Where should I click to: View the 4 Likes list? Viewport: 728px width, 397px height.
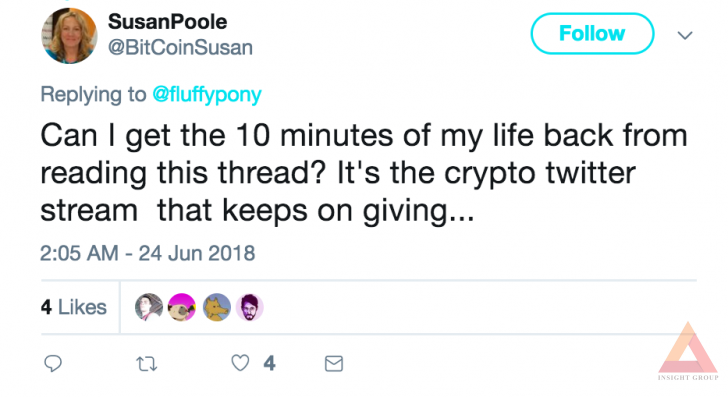pyautogui.click(x=74, y=307)
